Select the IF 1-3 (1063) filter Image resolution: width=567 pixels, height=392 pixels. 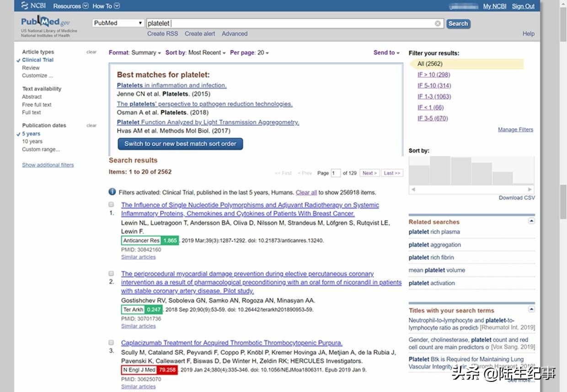pyautogui.click(x=434, y=97)
